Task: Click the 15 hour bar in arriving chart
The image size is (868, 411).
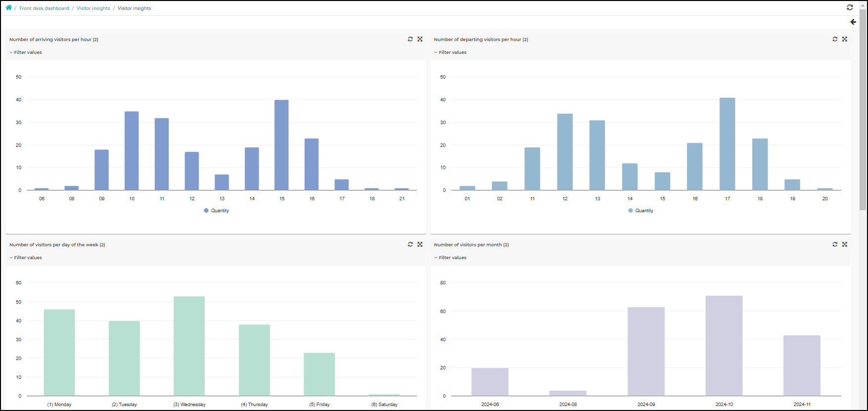Action: coord(281,145)
